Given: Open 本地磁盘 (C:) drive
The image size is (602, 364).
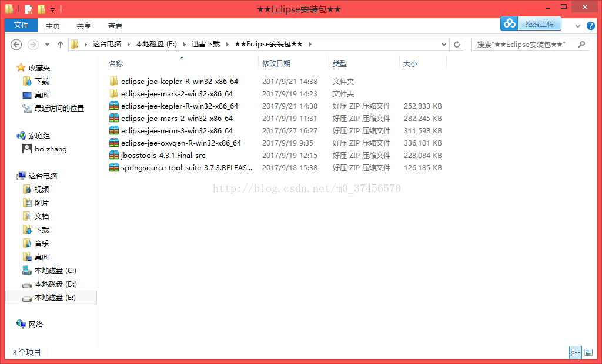Looking at the screenshot, I should pos(55,271).
